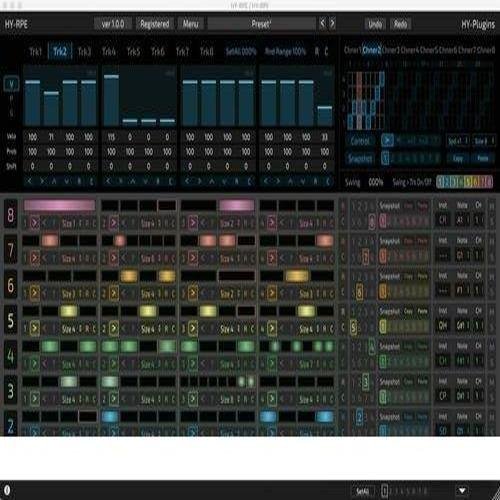This screenshot has width=500, height=500.
Task: Click the Undo button
Action: [x=375, y=24]
